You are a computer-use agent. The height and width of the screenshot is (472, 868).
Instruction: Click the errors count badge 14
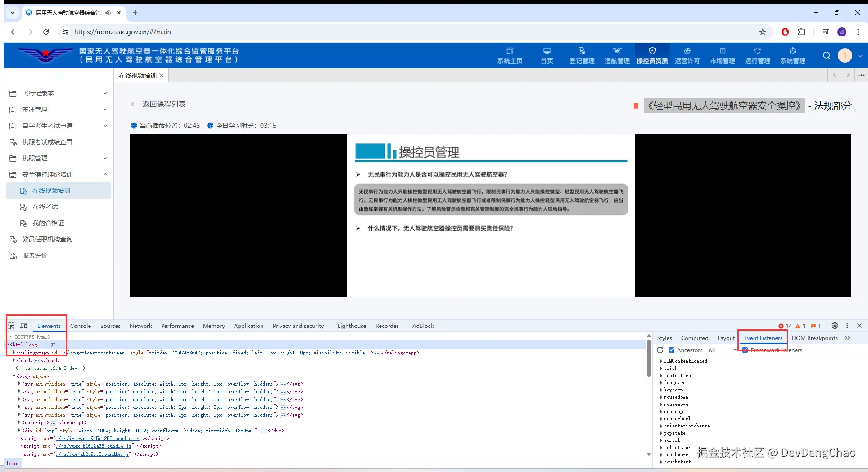click(x=785, y=326)
